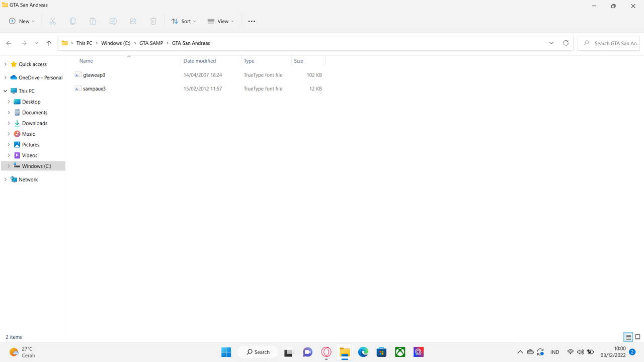Open Task View on the taskbar
644x362 pixels.
point(288,352)
